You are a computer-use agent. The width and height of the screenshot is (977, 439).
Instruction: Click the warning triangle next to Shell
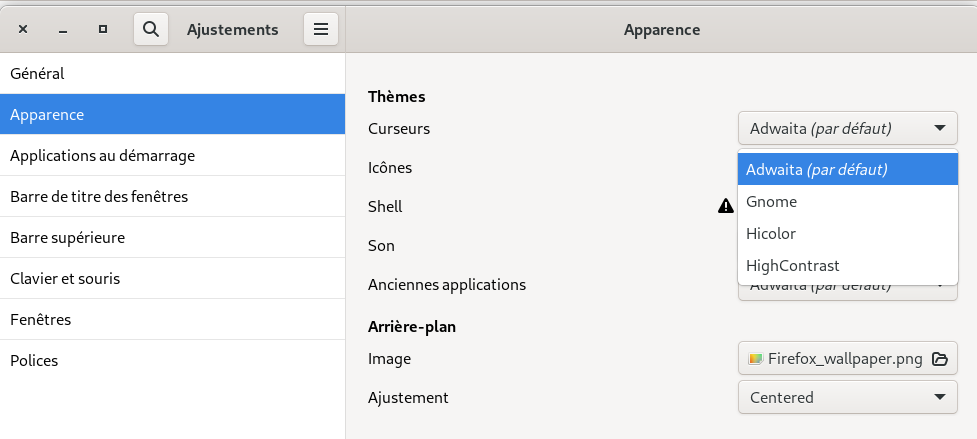(726, 206)
